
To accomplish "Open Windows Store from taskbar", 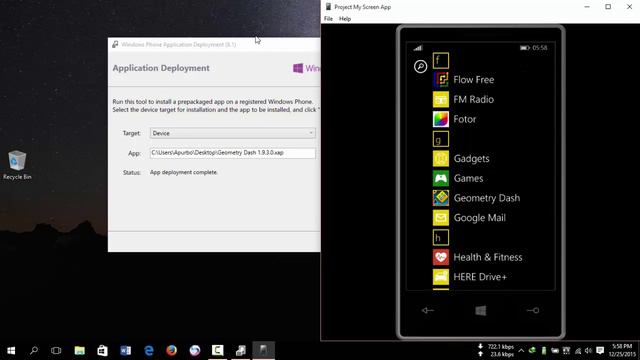I will click(102, 350).
